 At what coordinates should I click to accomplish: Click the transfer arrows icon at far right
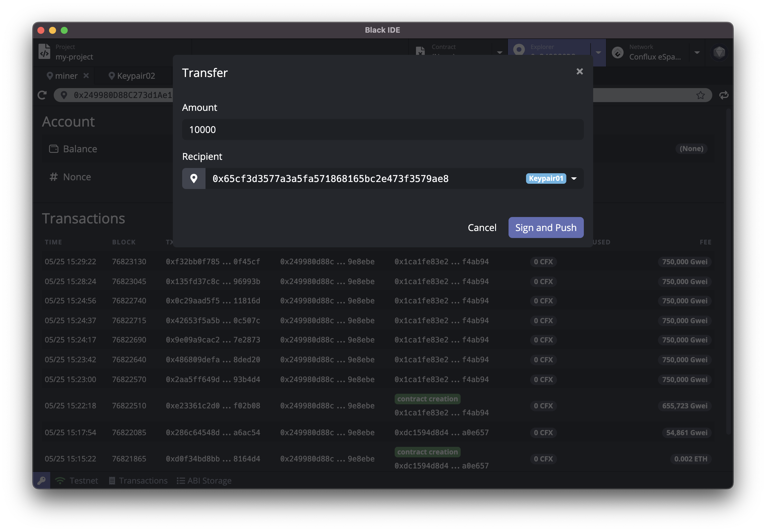724,95
